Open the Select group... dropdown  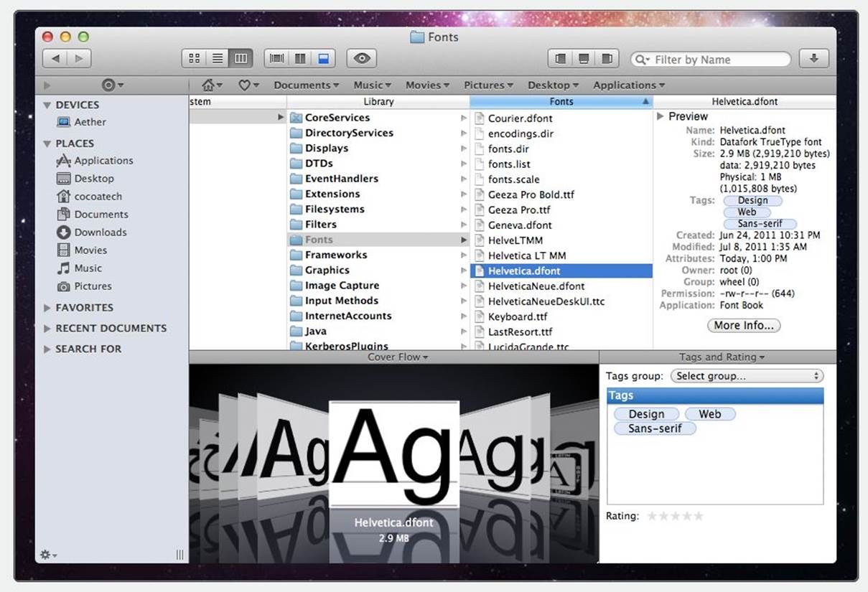[747, 376]
